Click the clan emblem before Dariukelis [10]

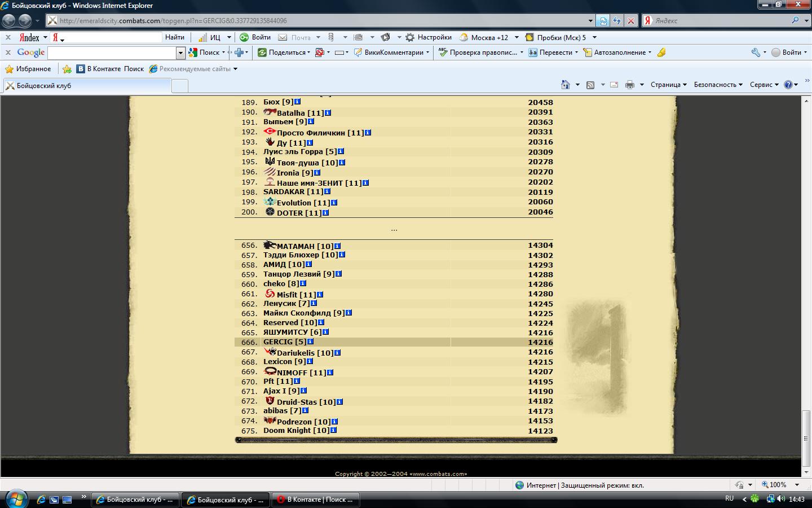(x=270, y=352)
